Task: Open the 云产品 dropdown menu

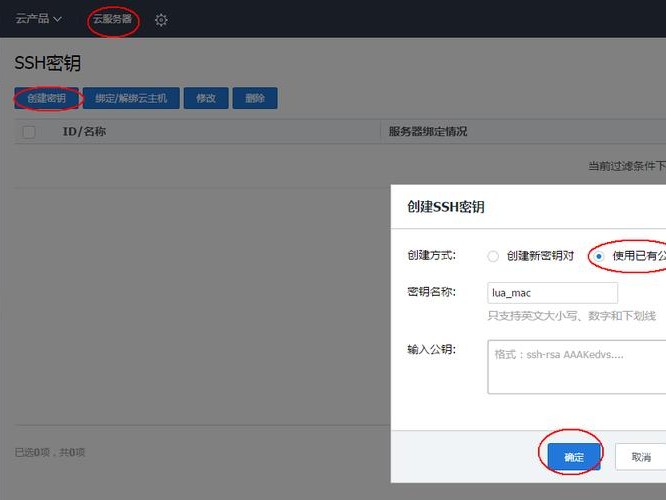Action: [39, 19]
